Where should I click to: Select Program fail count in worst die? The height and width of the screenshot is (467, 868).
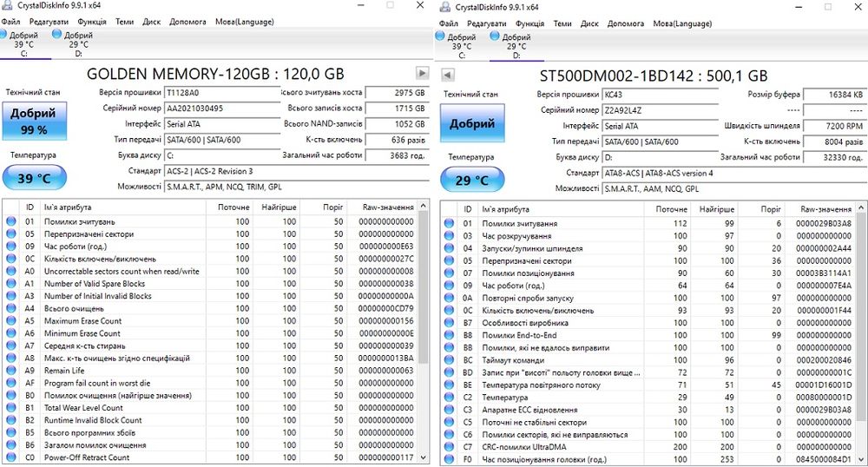pos(210,383)
